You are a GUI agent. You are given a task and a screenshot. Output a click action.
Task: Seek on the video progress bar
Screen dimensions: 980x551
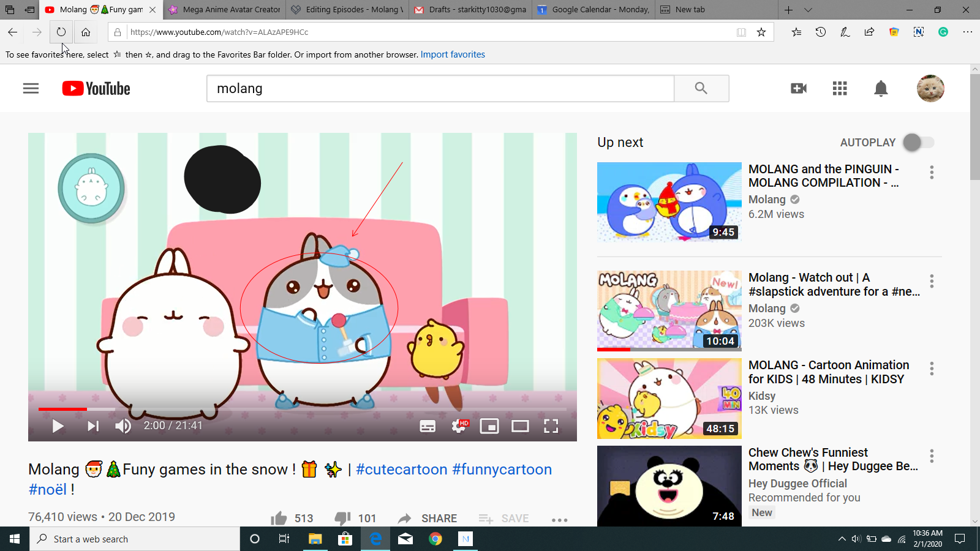click(302, 409)
